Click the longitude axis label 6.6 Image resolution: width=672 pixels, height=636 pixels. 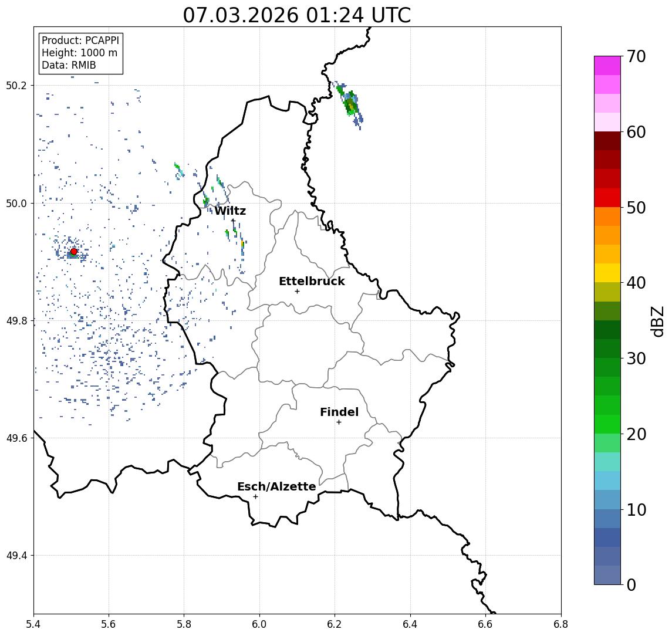click(485, 624)
